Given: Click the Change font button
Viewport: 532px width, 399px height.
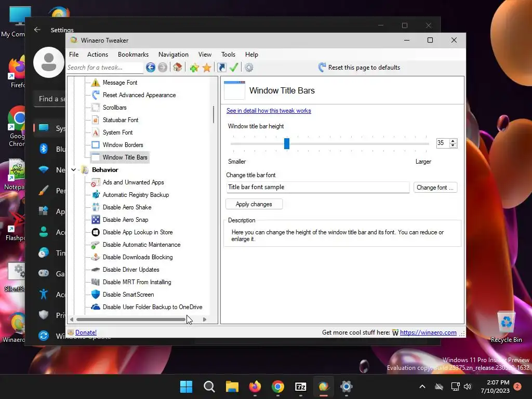Looking at the screenshot, I should click(435, 187).
